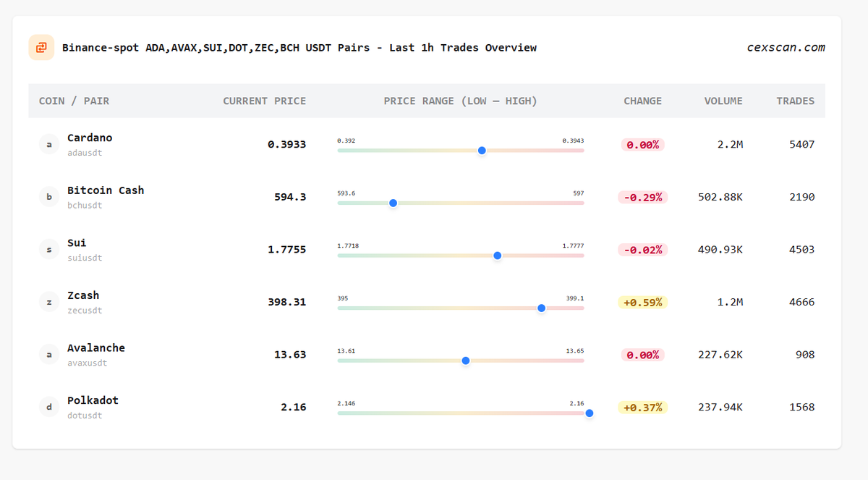Select the -0.29% badge for Bitcoin Cash
The image size is (868, 480).
642,197
